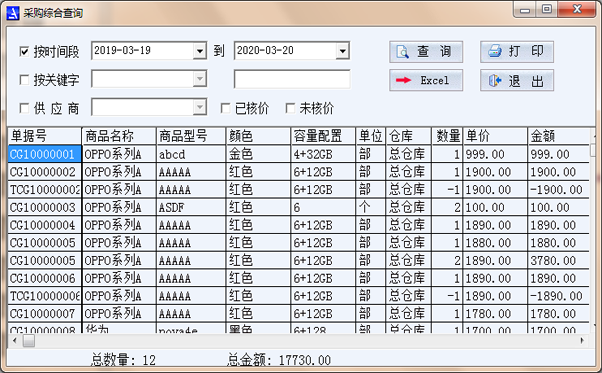Viewport: 602px width, 373px height.
Task: Click the horizontal scrollbar right arrow
Action: click(582, 340)
